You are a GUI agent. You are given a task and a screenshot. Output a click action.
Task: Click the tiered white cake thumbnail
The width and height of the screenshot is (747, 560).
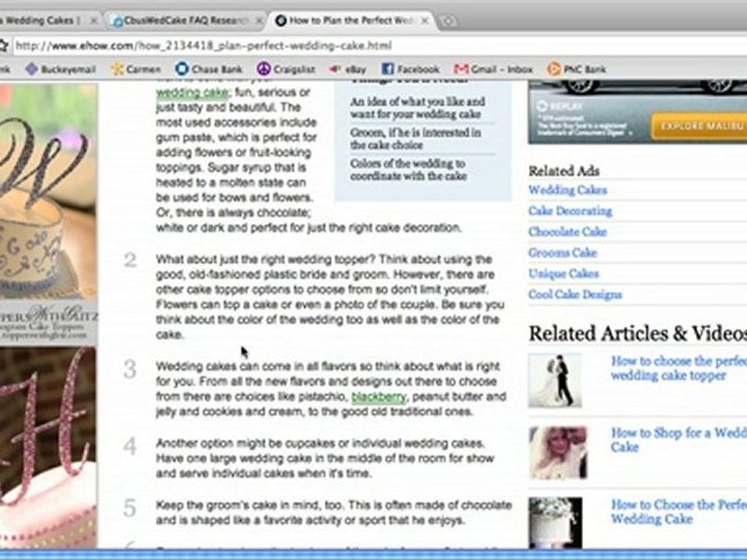coord(555,523)
